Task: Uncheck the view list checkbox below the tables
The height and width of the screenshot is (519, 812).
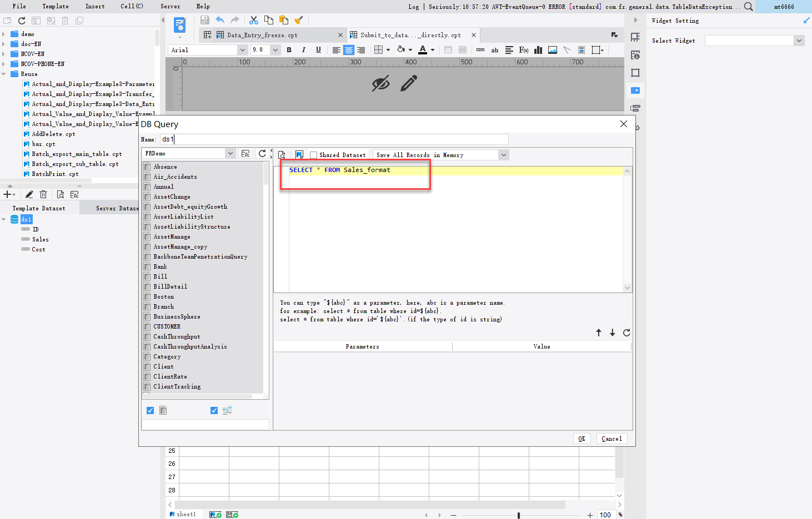Action: point(214,411)
